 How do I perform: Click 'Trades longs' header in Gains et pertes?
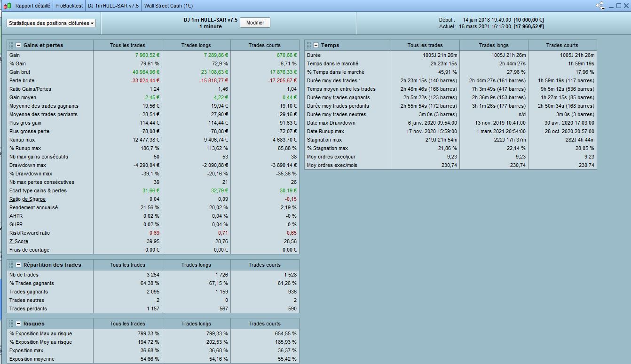[x=196, y=45]
